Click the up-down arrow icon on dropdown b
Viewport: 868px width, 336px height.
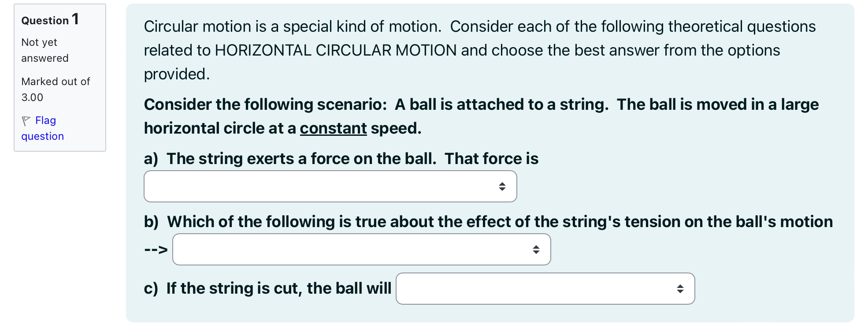(x=537, y=249)
